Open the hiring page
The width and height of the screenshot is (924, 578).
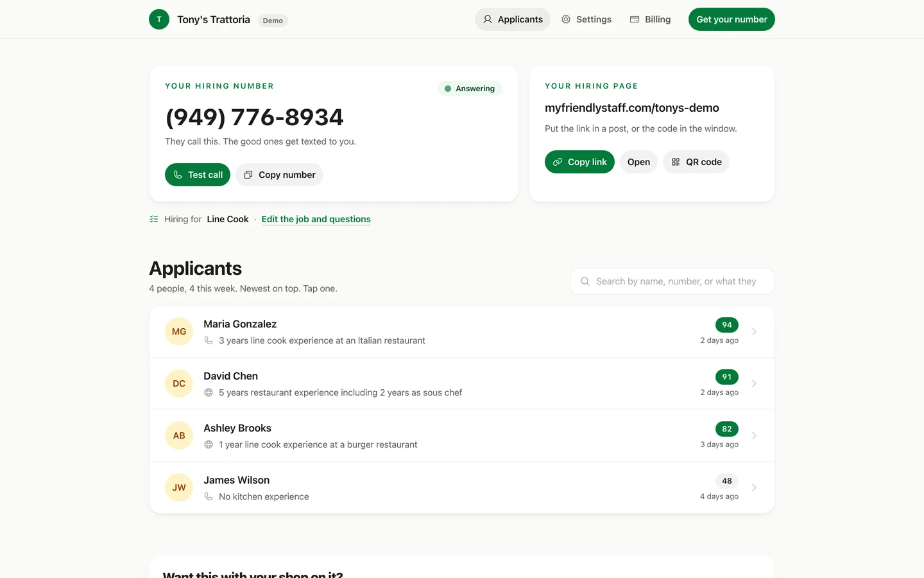[638, 162]
